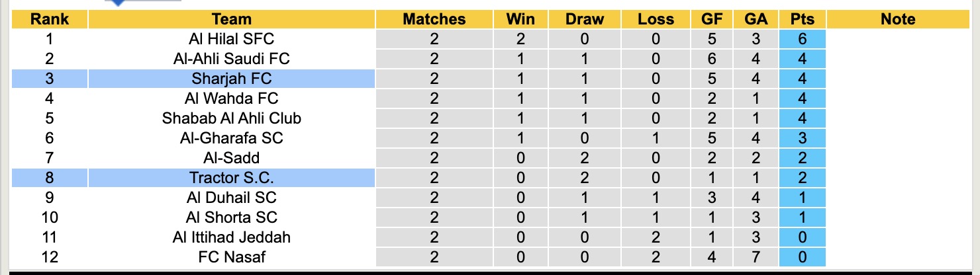Click the Rank column header
Image resolution: width=980 pixels, height=275 pixels.
(x=50, y=19)
